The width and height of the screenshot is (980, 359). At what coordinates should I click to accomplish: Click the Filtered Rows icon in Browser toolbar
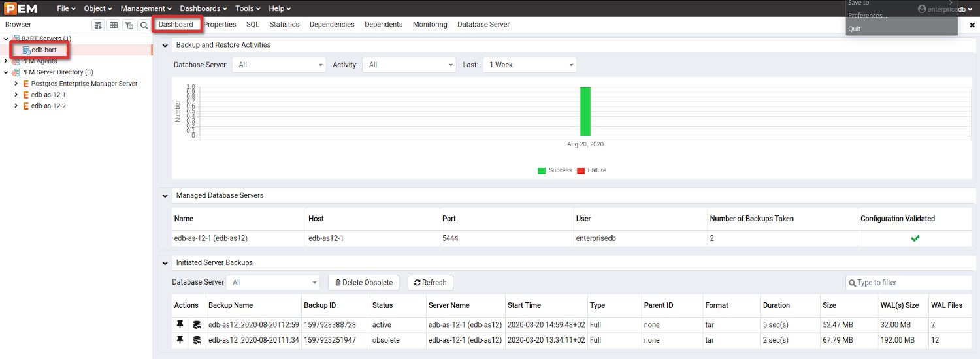129,25
